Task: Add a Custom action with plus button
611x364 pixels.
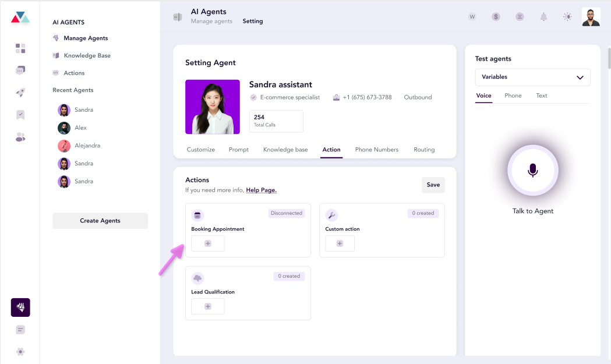Action: [x=340, y=243]
